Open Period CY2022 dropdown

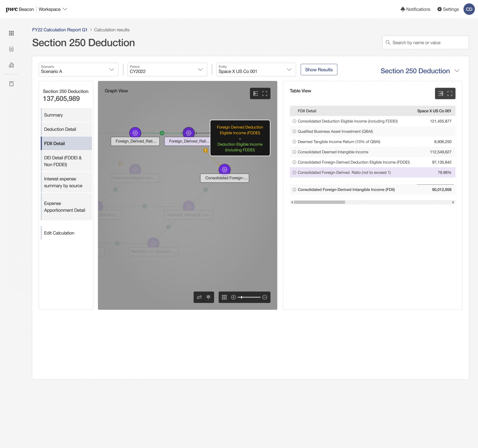pyautogui.click(x=167, y=70)
